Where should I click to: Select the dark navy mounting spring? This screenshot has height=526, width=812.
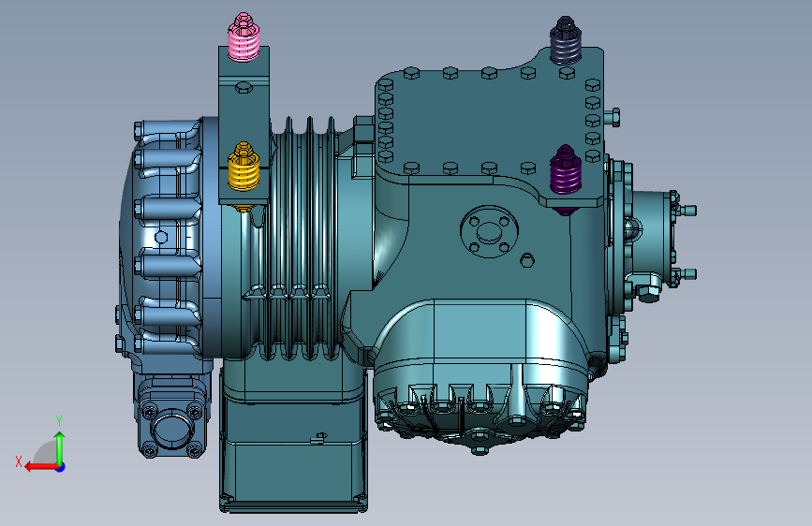[x=566, y=40]
